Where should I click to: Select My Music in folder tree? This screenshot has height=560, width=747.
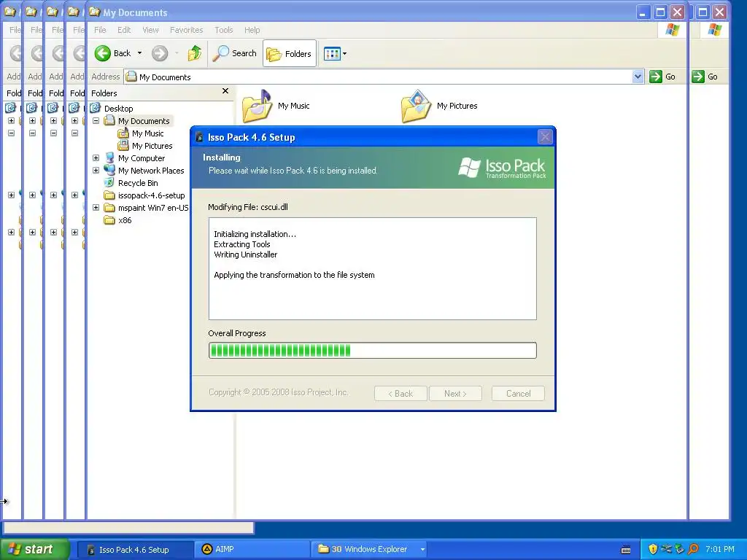coord(147,133)
